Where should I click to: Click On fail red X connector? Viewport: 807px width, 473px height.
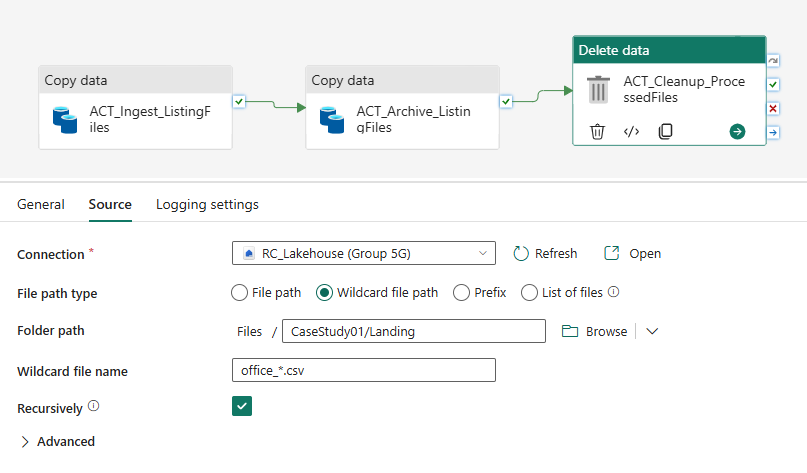click(773, 109)
